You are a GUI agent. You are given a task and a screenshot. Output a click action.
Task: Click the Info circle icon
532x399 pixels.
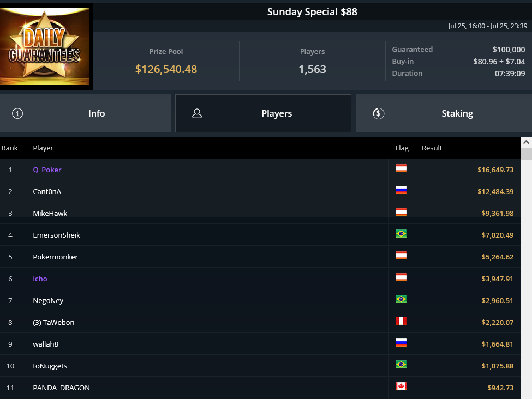pos(17,113)
